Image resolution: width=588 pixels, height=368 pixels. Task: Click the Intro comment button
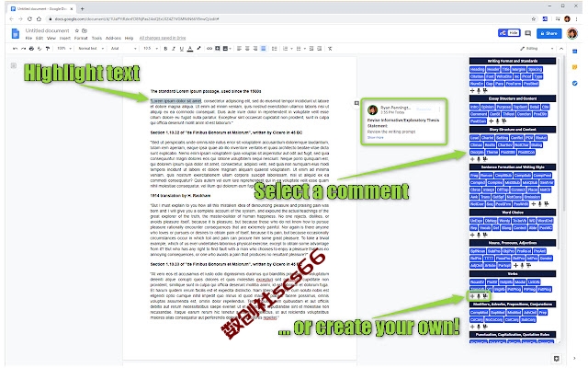tap(474, 107)
